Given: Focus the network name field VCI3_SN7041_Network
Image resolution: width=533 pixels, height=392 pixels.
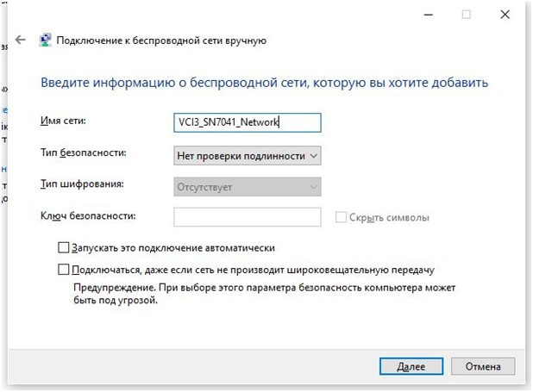Looking at the screenshot, I should 248,122.
